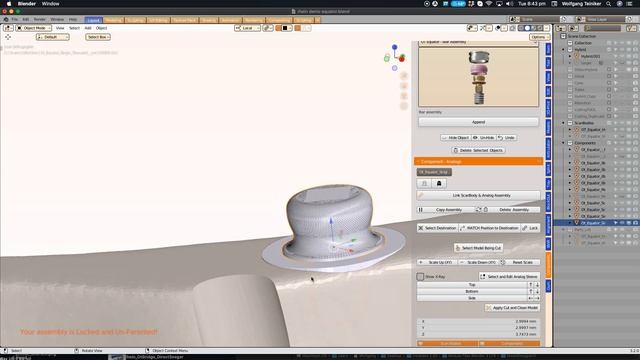Click Link ScanBody & Analog Assembly
The height and width of the screenshot is (360, 640).
coord(478,196)
